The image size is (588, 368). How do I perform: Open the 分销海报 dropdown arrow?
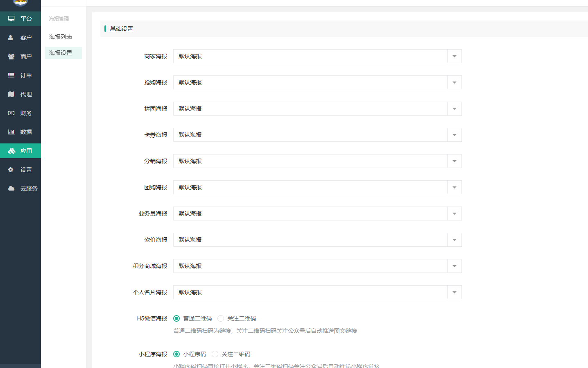[x=455, y=161]
